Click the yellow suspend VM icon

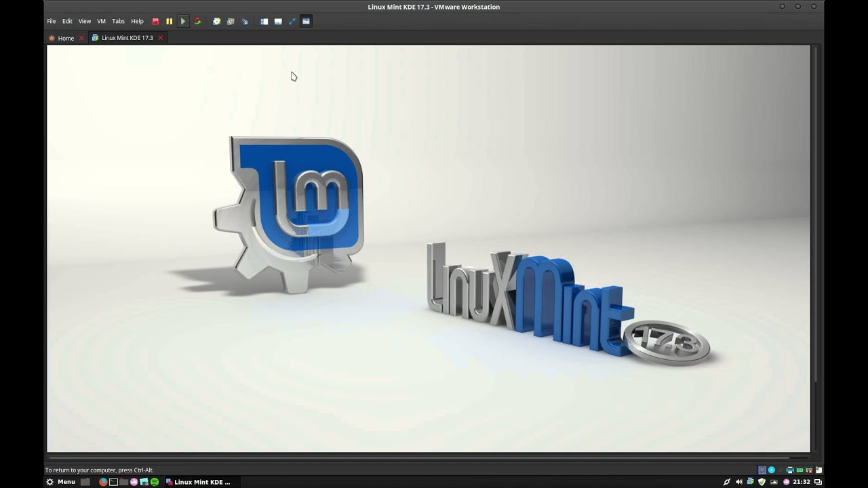(x=169, y=21)
